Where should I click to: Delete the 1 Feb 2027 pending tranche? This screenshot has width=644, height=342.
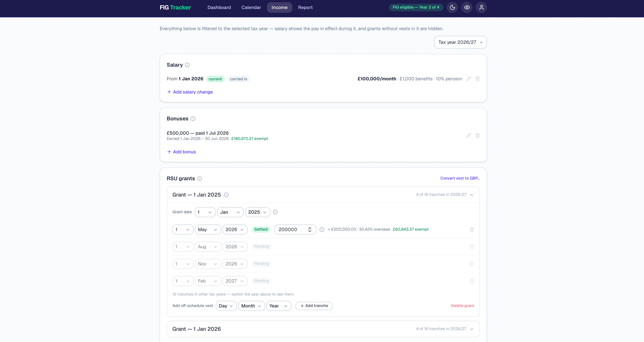(x=472, y=281)
